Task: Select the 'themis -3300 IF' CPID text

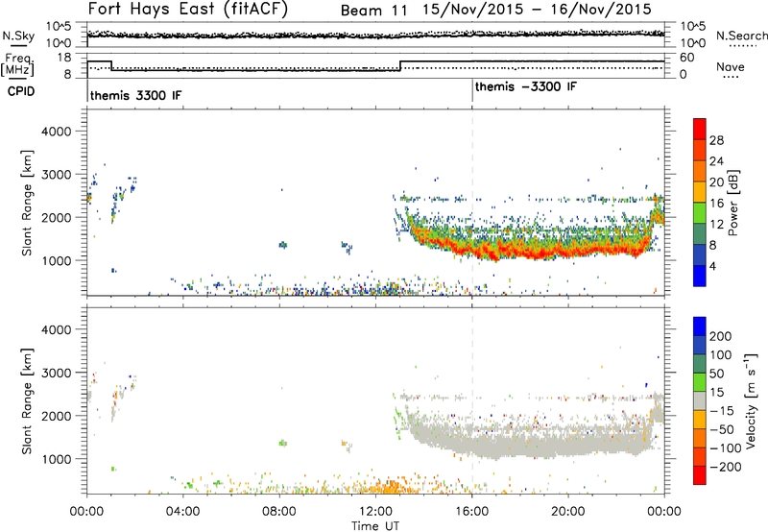Action: point(526,86)
